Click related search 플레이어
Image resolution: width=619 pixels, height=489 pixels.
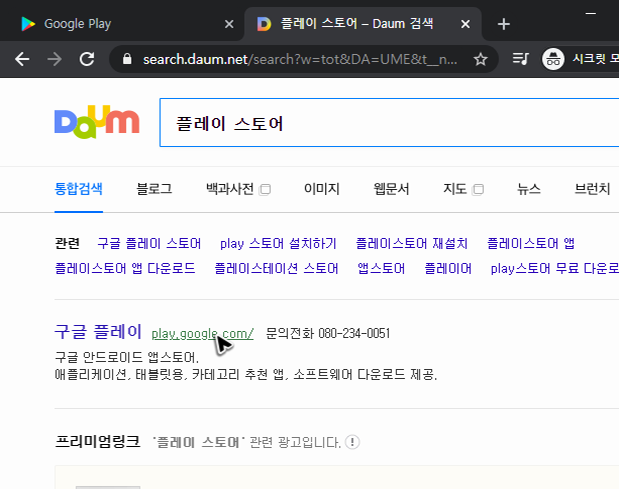[448, 269]
